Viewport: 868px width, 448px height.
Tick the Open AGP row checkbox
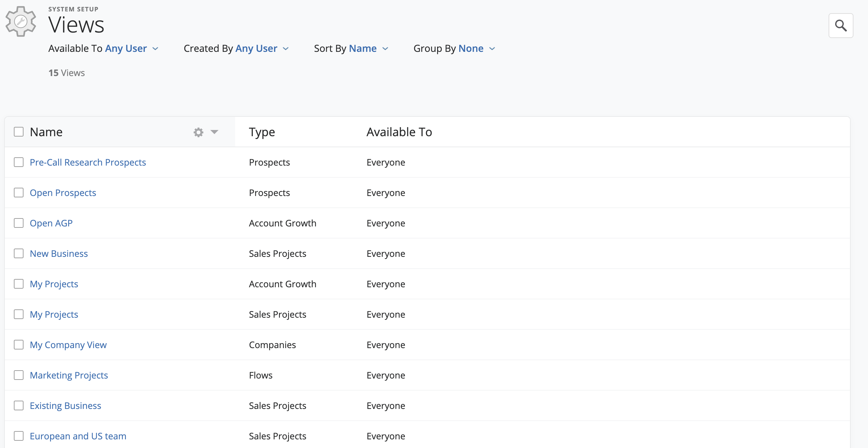pos(19,223)
